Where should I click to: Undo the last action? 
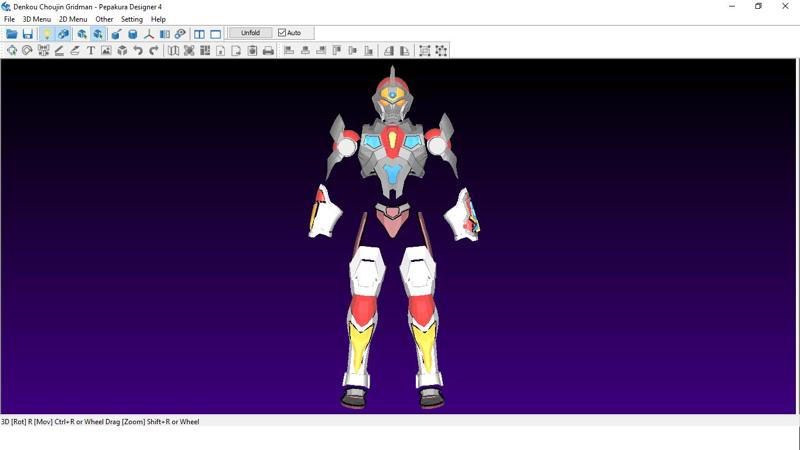point(138,50)
